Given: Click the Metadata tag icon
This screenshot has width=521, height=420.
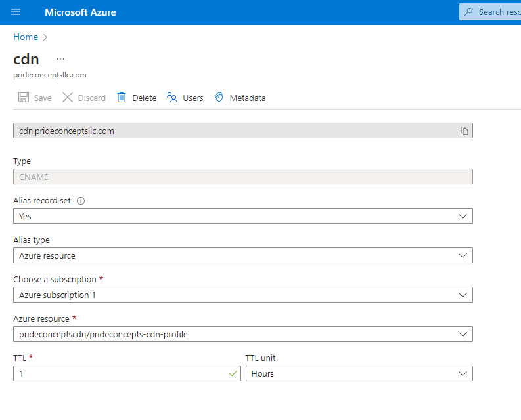Looking at the screenshot, I should (x=219, y=97).
